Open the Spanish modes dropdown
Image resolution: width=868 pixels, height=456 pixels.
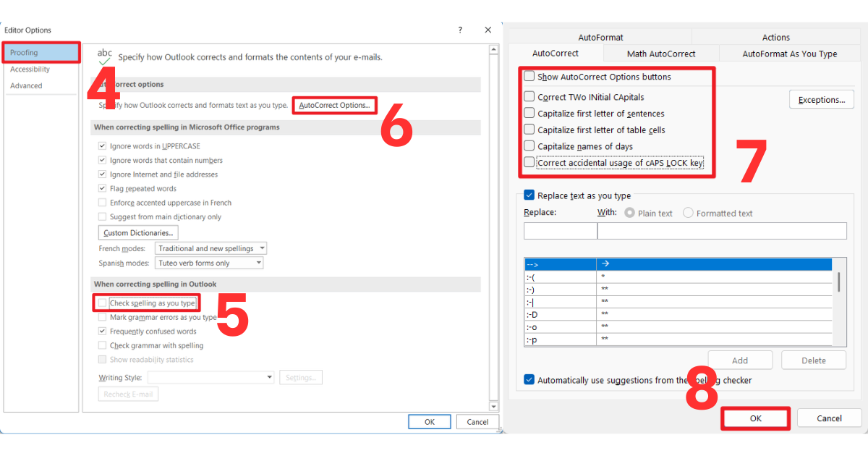pyautogui.click(x=209, y=262)
